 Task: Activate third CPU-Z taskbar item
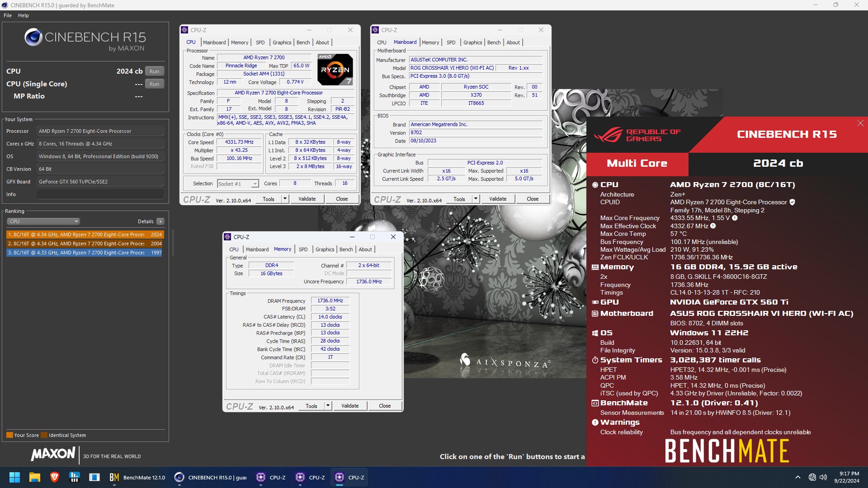click(x=349, y=477)
